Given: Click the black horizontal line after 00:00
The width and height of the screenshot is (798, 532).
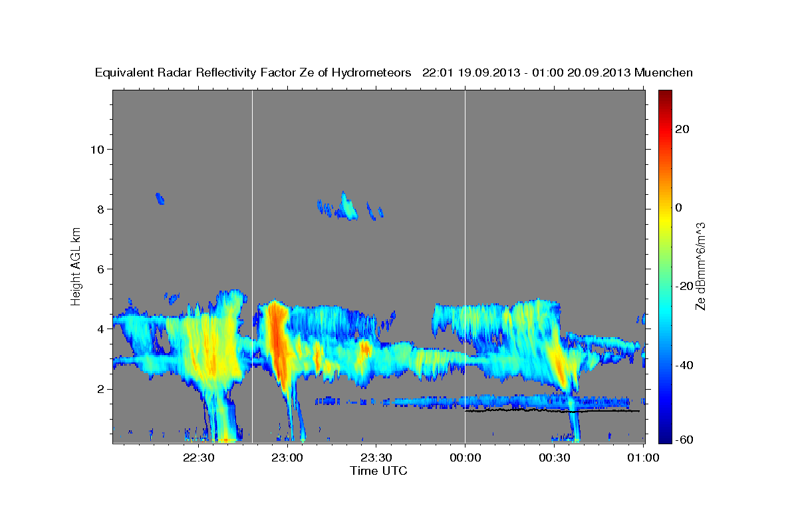Looking at the screenshot, I should coord(552,411).
